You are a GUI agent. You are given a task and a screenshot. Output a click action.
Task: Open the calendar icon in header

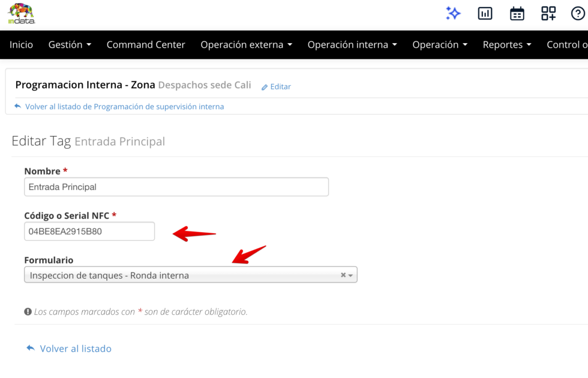click(517, 13)
